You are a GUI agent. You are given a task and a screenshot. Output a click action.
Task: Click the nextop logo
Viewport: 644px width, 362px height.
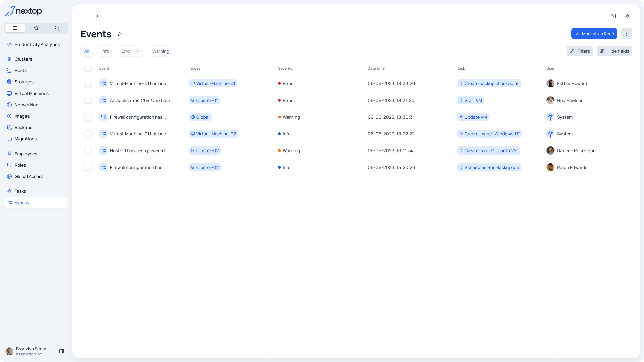23,11
